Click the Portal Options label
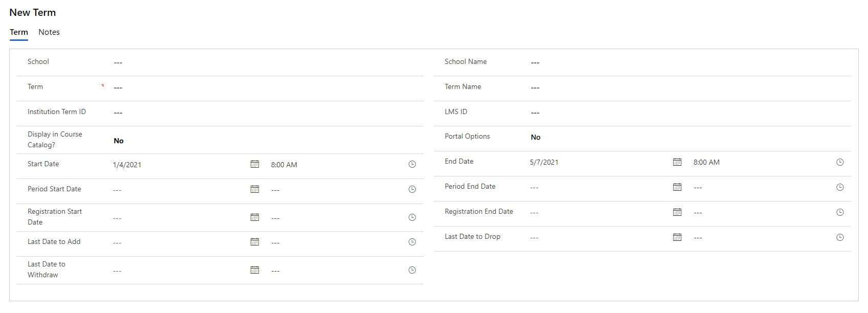The width and height of the screenshot is (868, 313). pos(467,136)
